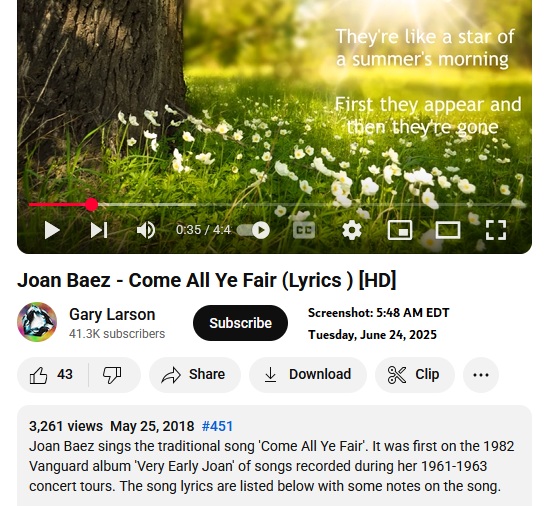
Task: Like the video with thumbs up
Action: click(x=53, y=374)
